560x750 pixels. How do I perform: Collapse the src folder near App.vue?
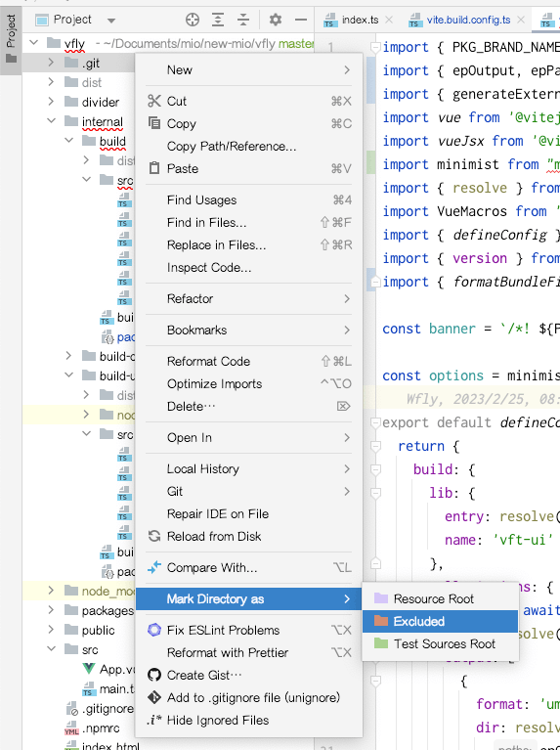(x=51, y=649)
